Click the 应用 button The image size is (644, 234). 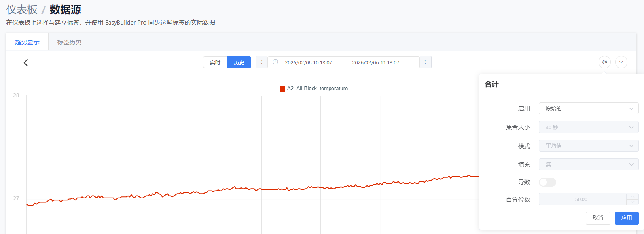626,218
